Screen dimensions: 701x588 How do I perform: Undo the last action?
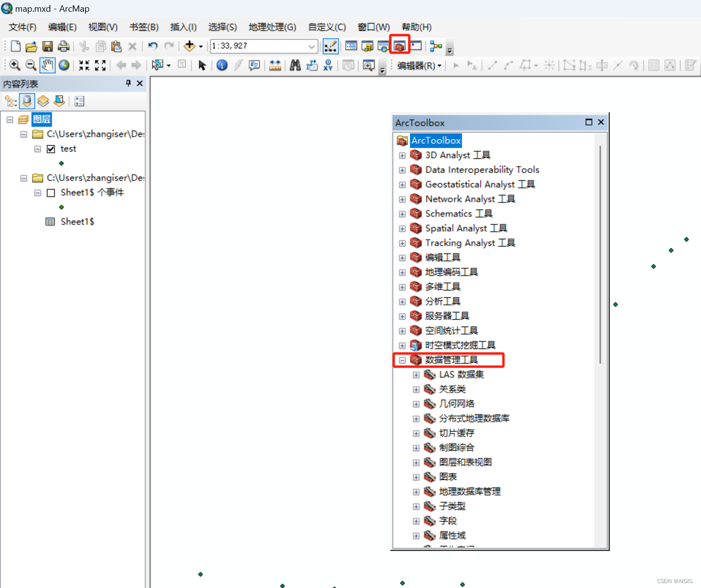click(153, 46)
